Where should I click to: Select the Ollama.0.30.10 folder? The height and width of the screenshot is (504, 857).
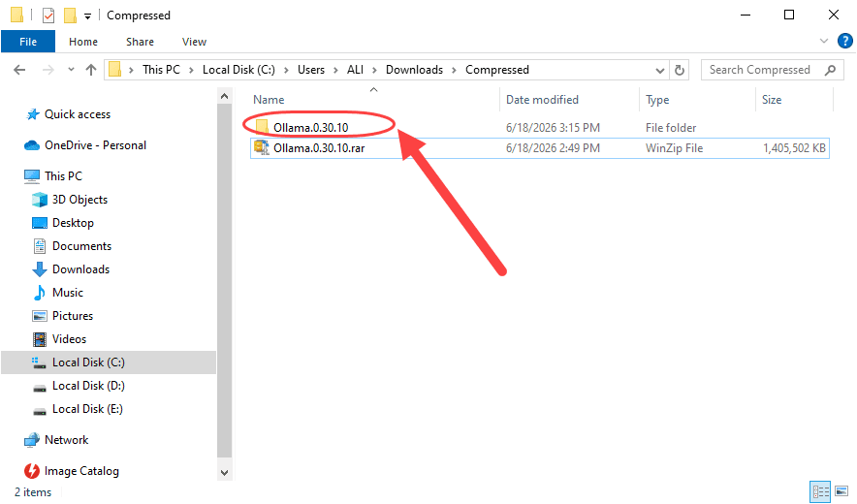[x=311, y=128]
